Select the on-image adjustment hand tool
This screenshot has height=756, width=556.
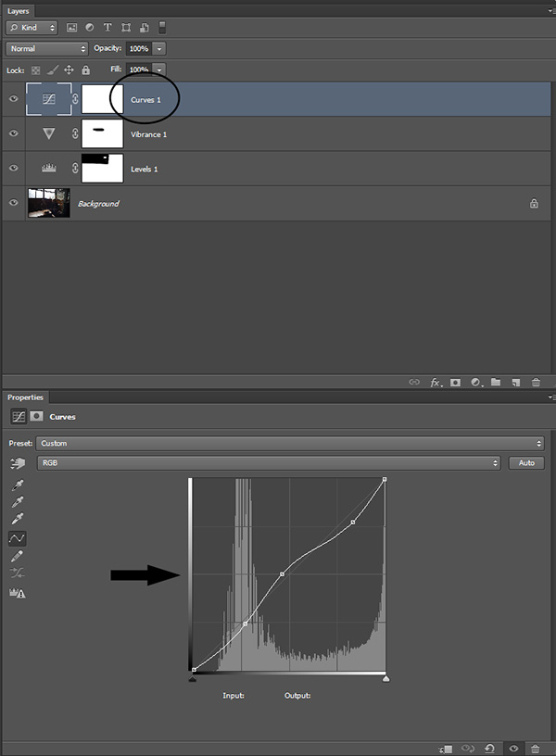pos(18,463)
